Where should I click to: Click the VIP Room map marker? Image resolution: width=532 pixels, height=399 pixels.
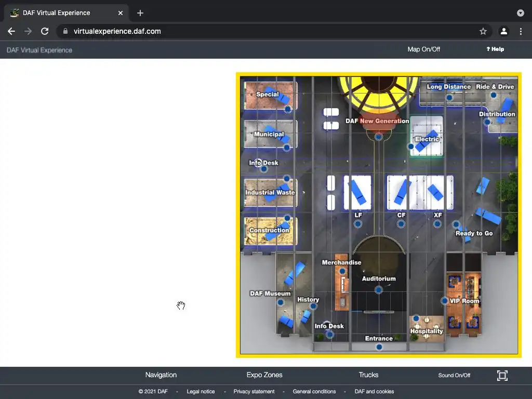pyautogui.click(x=445, y=301)
